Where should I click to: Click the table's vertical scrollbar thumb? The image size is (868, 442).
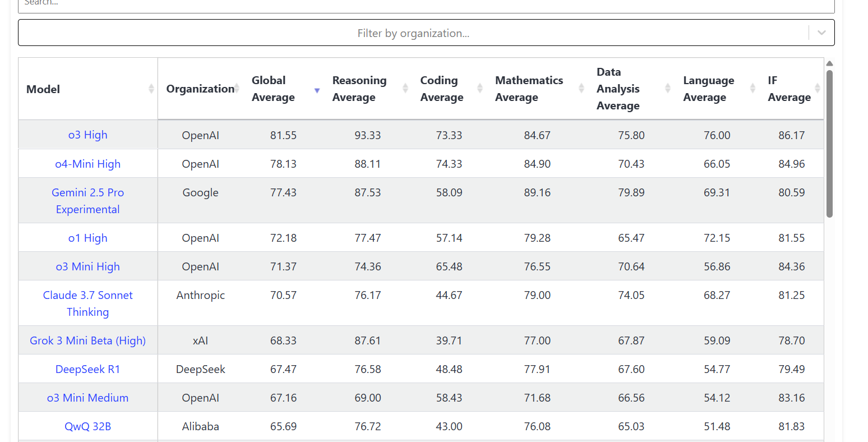pos(829,143)
